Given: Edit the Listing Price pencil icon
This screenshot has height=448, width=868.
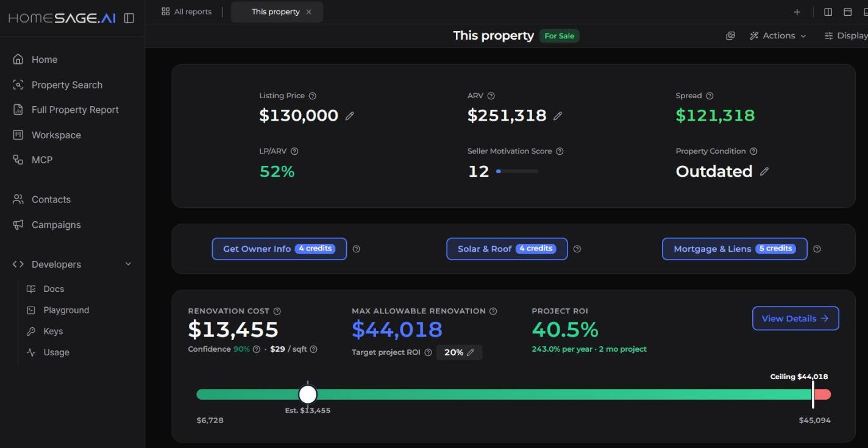Looking at the screenshot, I should click(x=349, y=116).
